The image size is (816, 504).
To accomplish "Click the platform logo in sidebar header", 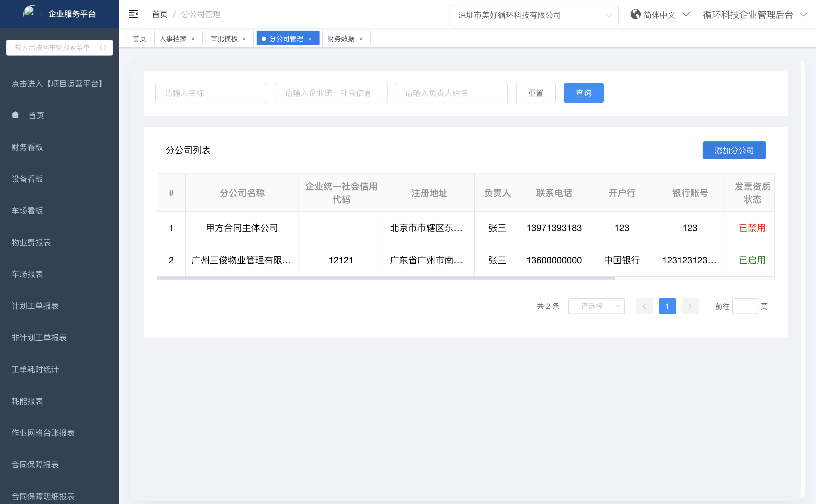I will pos(30,14).
